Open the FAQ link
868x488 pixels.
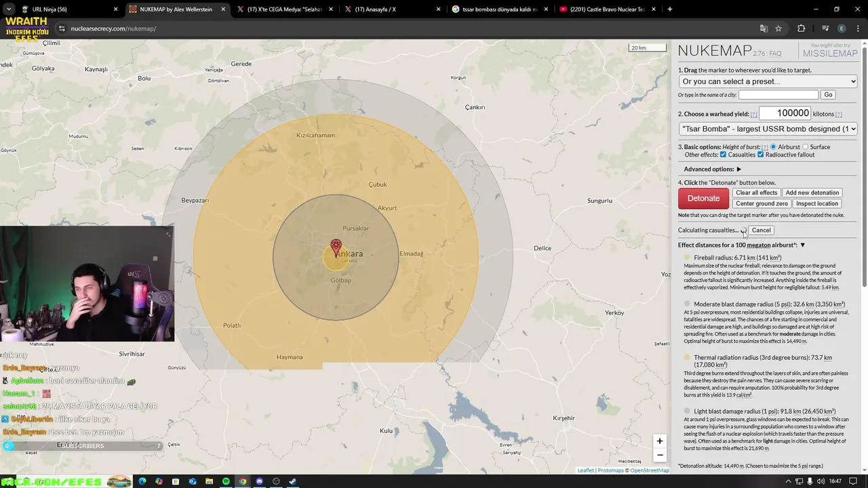[774, 54]
